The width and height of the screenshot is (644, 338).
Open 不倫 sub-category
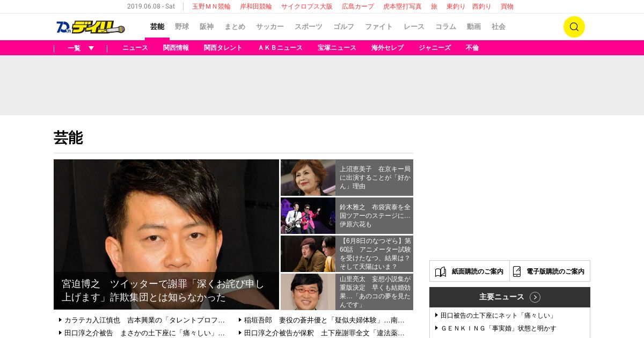click(x=472, y=48)
